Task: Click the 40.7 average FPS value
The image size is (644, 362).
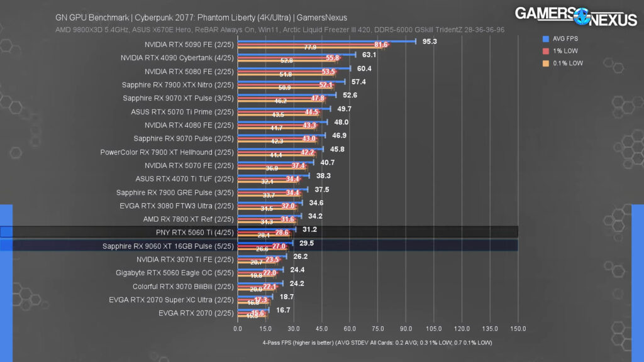Action: coord(327,163)
